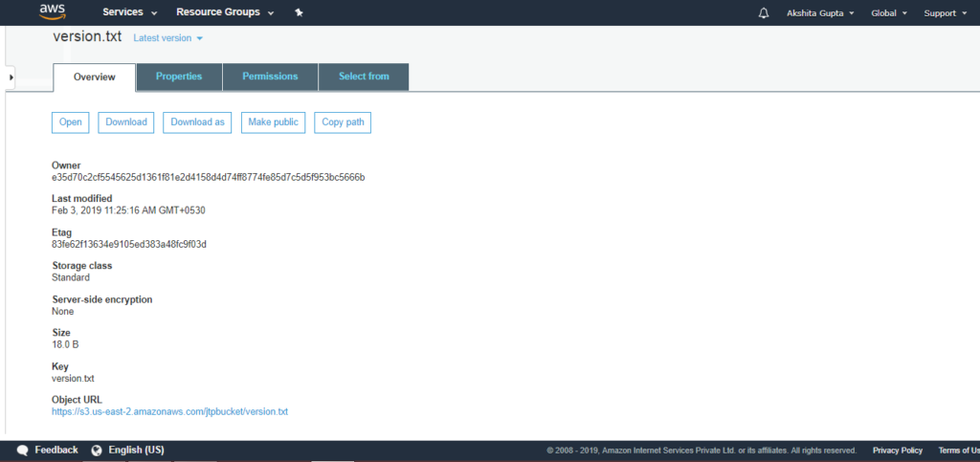
Task: Click English (US) language selector
Action: tap(136, 451)
